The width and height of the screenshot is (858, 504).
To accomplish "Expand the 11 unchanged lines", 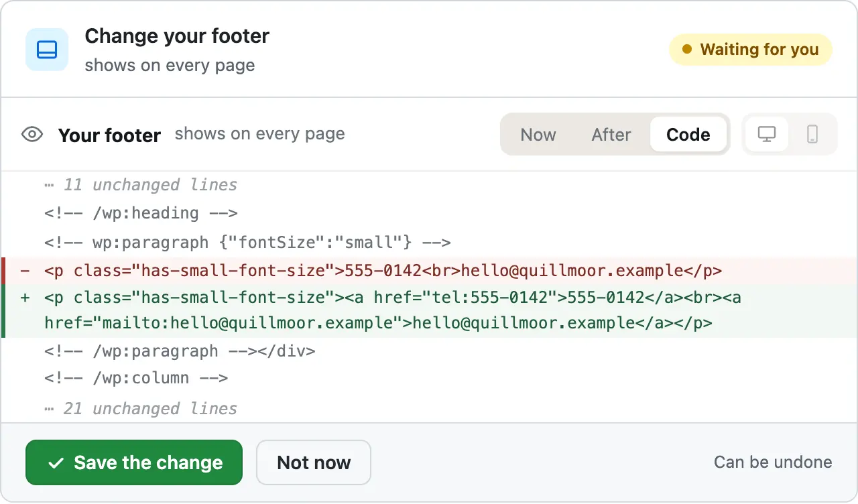I will (141, 184).
